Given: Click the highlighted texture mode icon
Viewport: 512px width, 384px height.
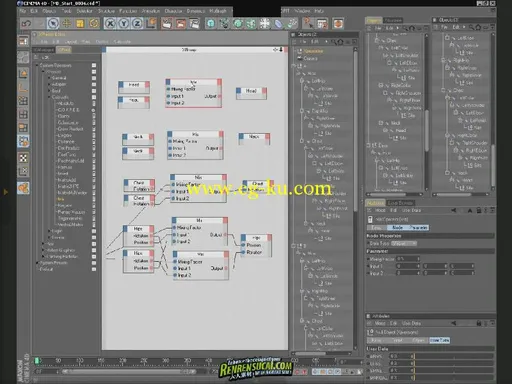Looking at the screenshot, I should click(23, 141).
